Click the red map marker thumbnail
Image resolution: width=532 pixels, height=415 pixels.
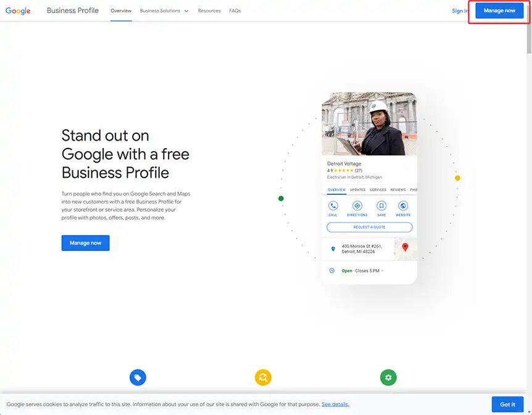point(405,249)
